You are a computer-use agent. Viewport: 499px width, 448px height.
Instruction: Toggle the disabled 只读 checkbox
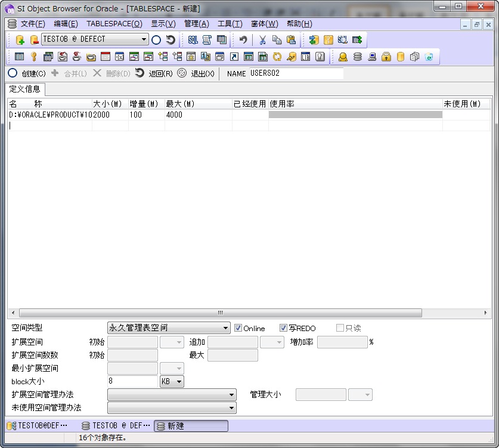coord(340,328)
